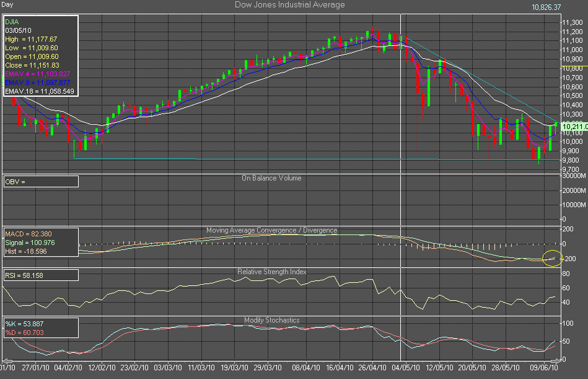Click the left scroll arrow on the date axis
The height and width of the screenshot is (379, 588).
pyautogui.click(x=7, y=361)
